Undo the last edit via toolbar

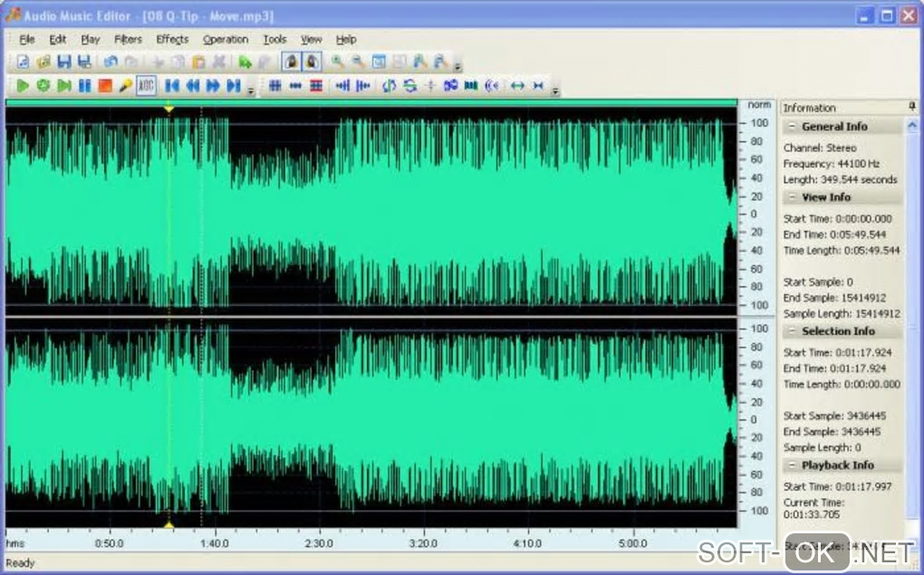pos(111,62)
